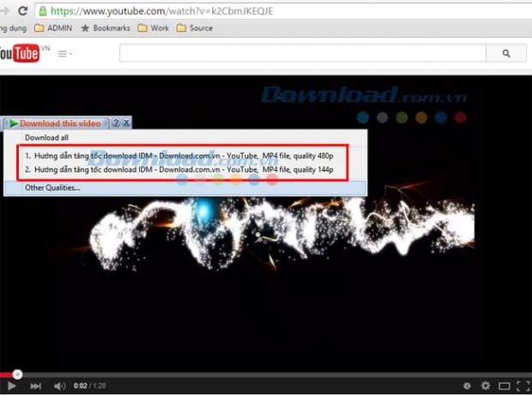The image size is (532, 395).
Task: Click the video progress scrubber handle
Action: pos(17,374)
